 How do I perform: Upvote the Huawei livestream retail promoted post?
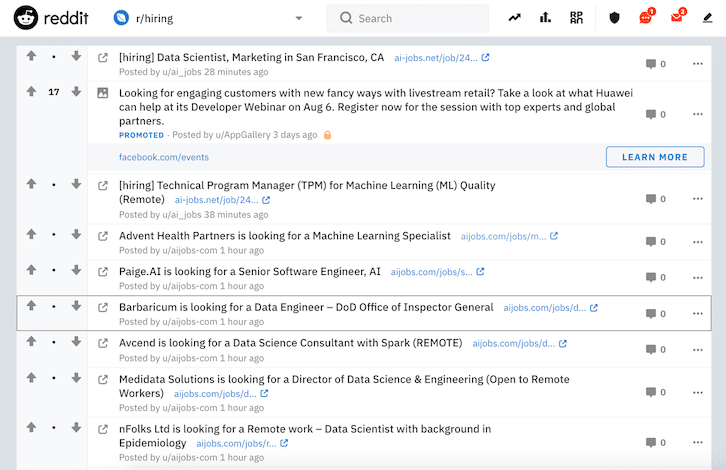coord(31,92)
